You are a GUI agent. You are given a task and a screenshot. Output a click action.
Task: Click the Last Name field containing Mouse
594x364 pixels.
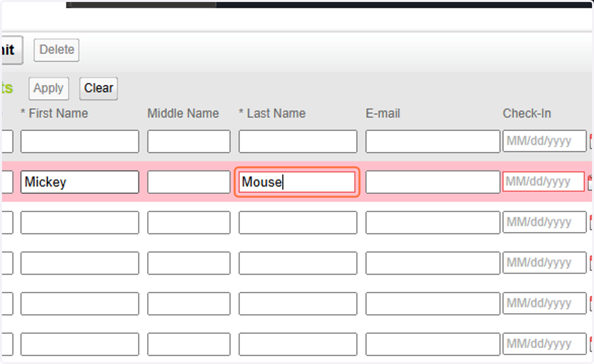297,182
